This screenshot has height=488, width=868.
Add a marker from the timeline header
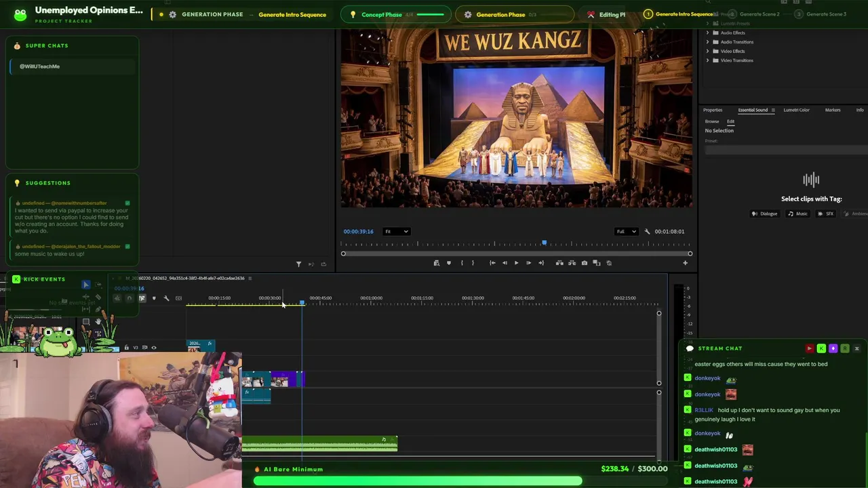pos(154,298)
